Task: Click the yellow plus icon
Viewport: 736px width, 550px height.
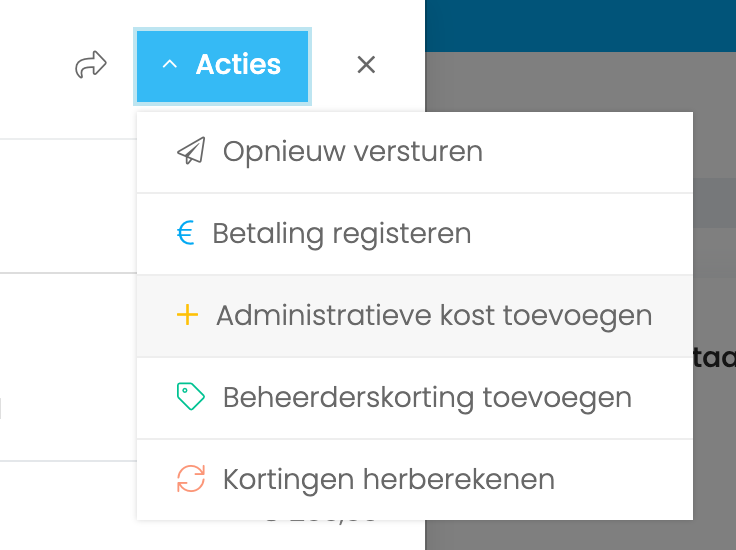Action: click(187, 314)
